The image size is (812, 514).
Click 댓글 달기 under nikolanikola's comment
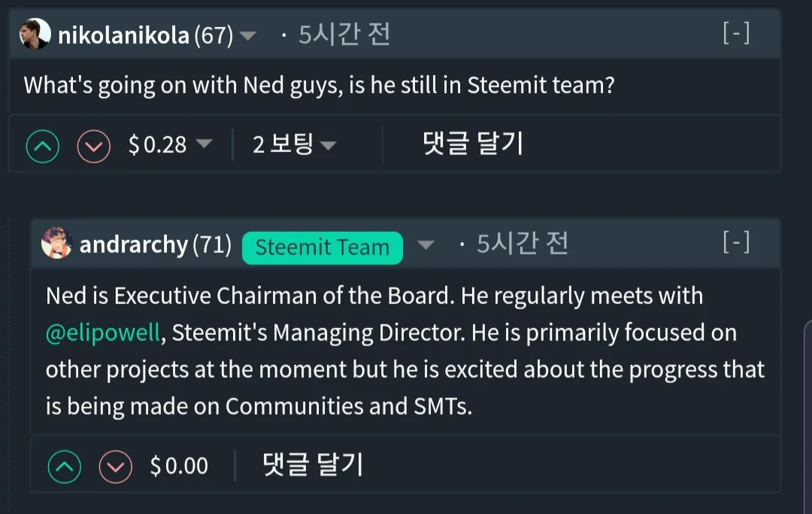473,143
